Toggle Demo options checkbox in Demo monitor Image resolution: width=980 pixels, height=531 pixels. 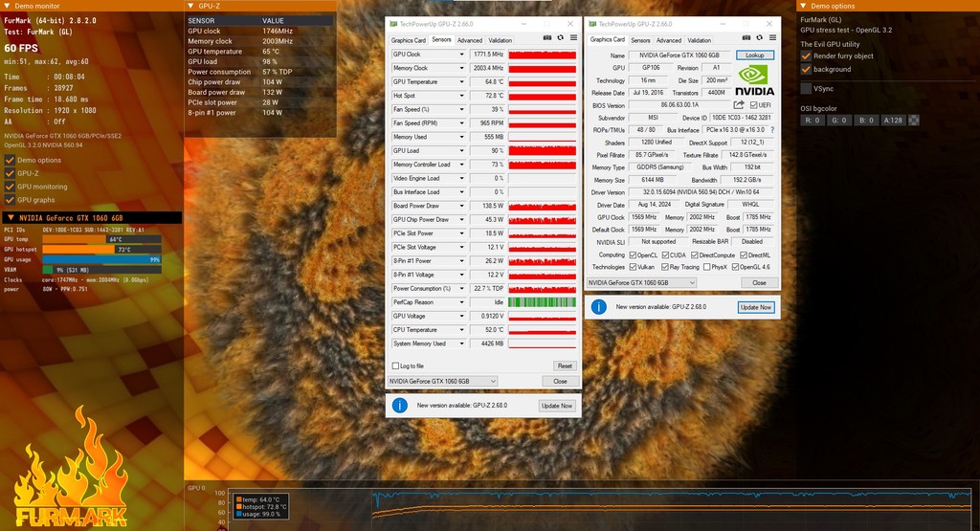10,160
